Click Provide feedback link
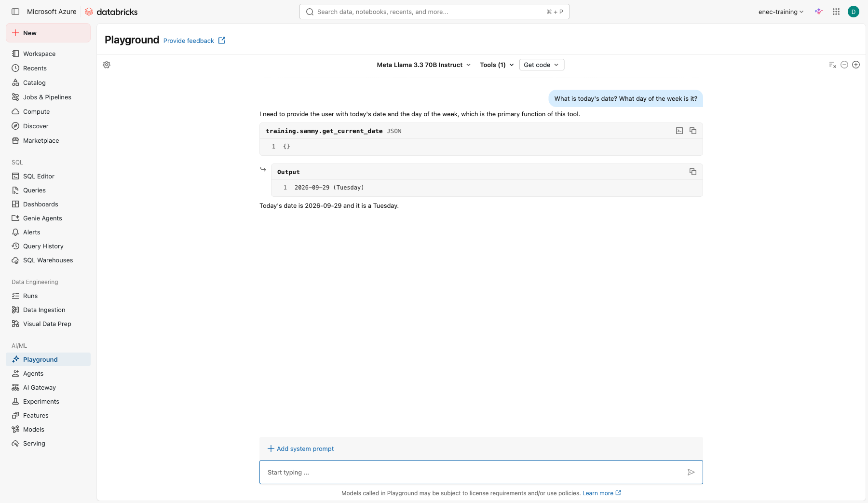The image size is (868, 503). (x=189, y=41)
